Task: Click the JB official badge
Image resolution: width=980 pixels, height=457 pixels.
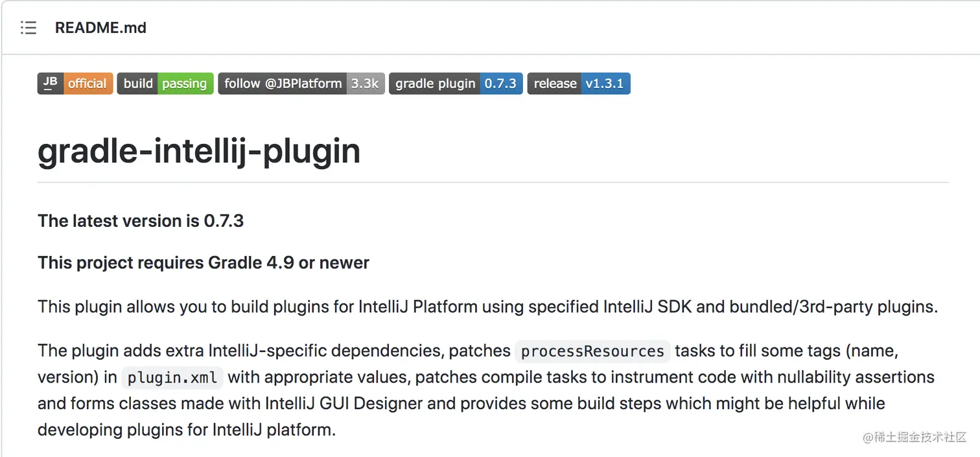Action: pyautogui.click(x=75, y=83)
